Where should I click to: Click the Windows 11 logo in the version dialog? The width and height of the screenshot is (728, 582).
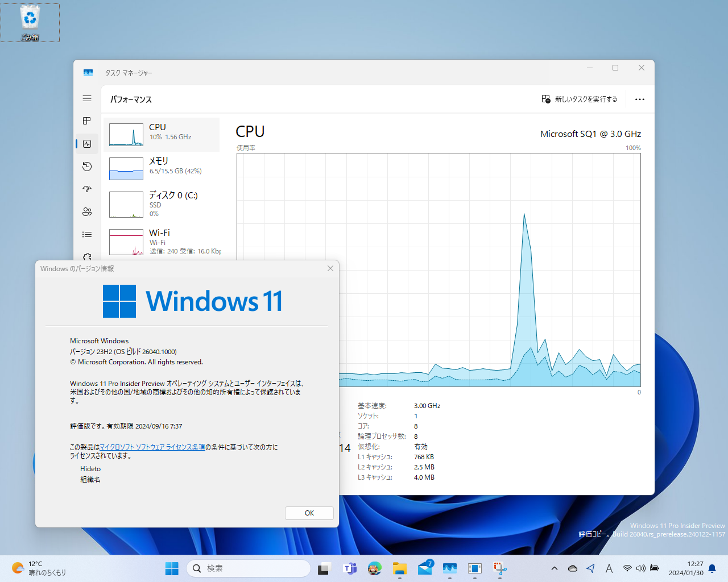[x=192, y=301]
